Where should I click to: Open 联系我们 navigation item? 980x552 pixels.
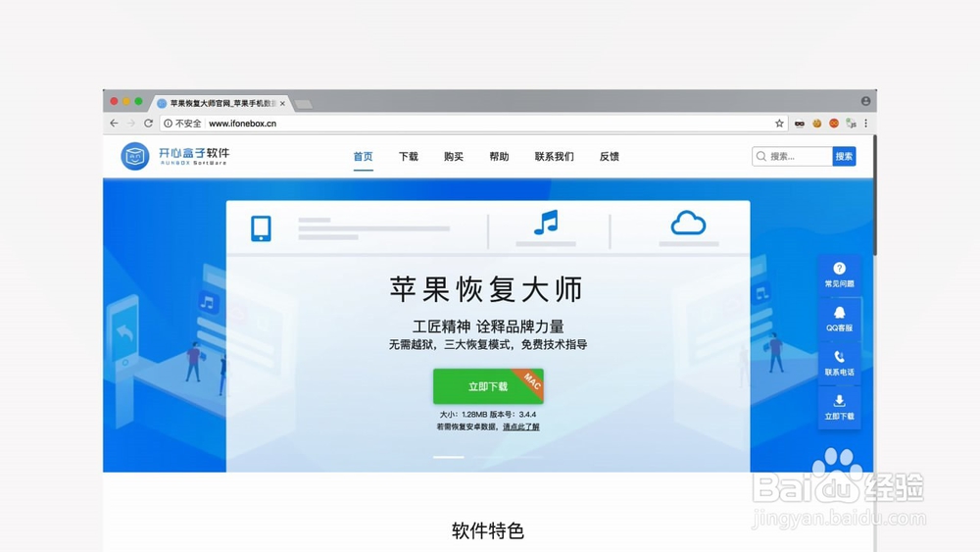coord(555,156)
